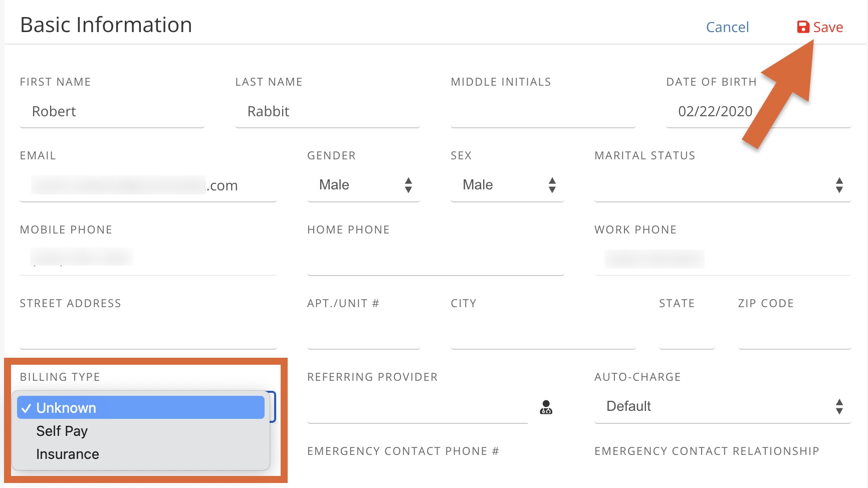Click the Save floppy disk icon

click(803, 27)
